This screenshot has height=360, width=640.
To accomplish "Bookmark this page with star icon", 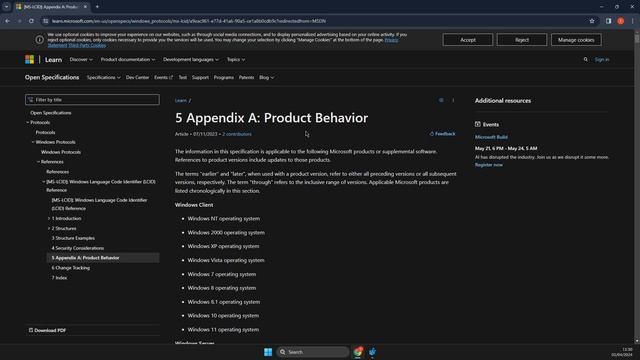I will click(592, 21).
